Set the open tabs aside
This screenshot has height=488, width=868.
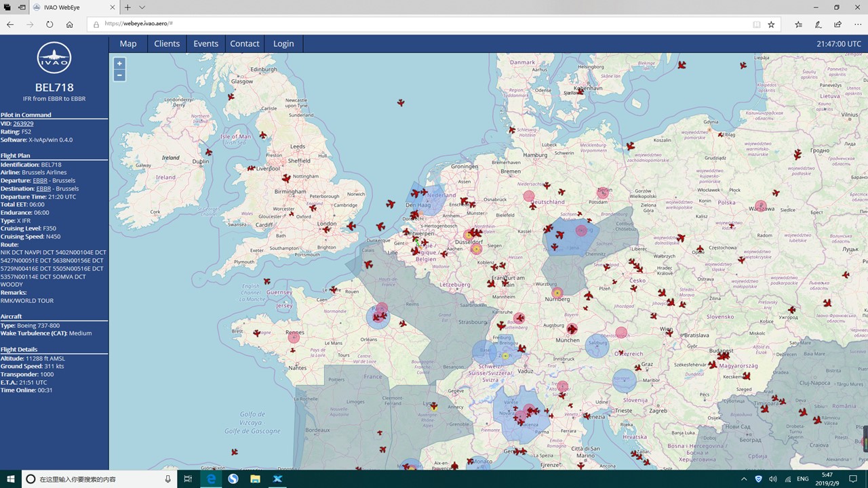[x=22, y=7]
